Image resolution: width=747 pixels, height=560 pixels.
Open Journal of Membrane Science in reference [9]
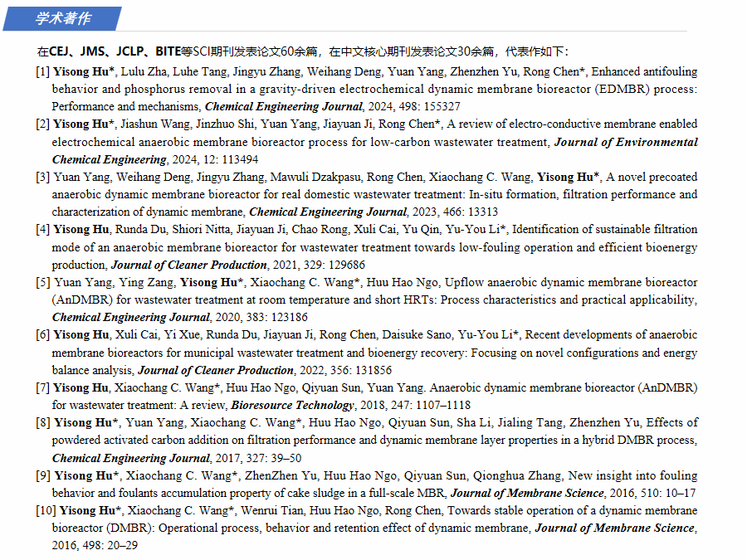pyautogui.click(x=528, y=493)
